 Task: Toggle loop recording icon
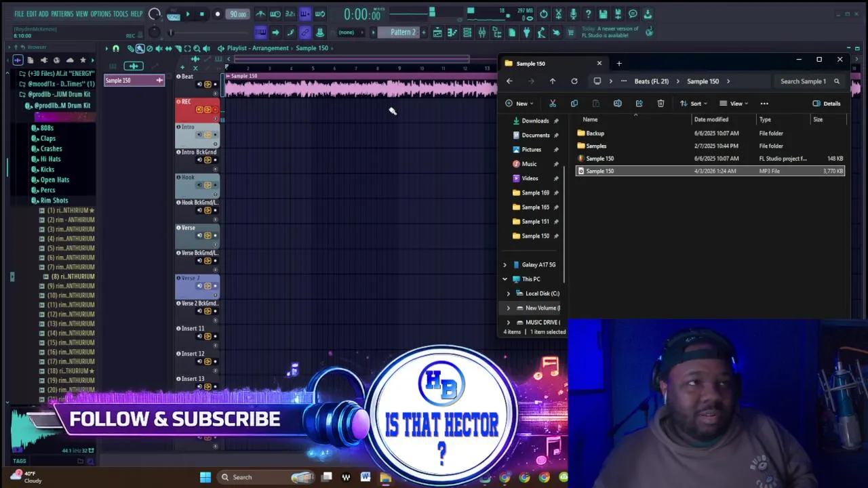tap(320, 14)
